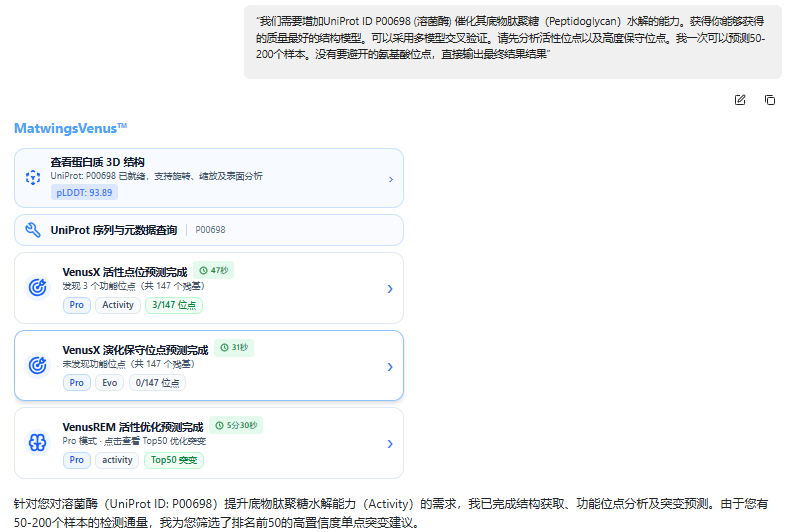The image size is (808, 532).
Task: Click the target icon on VenusX 活性点位 card
Action: 38,287
